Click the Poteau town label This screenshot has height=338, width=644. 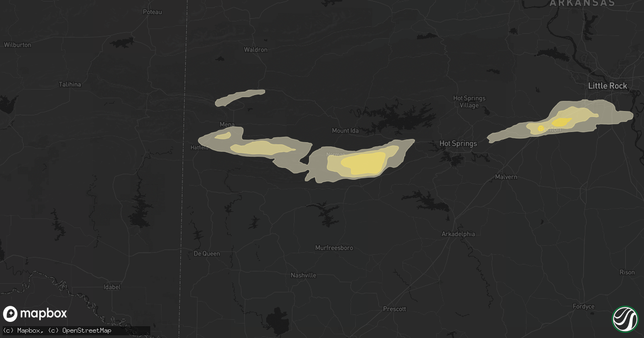point(152,12)
